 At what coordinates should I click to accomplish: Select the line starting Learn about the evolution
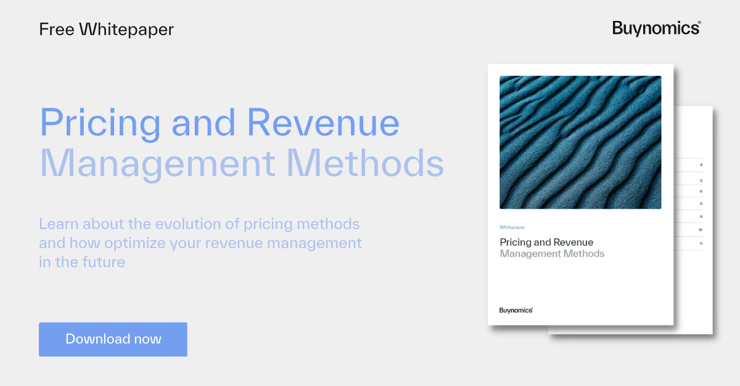click(x=199, y=224)
